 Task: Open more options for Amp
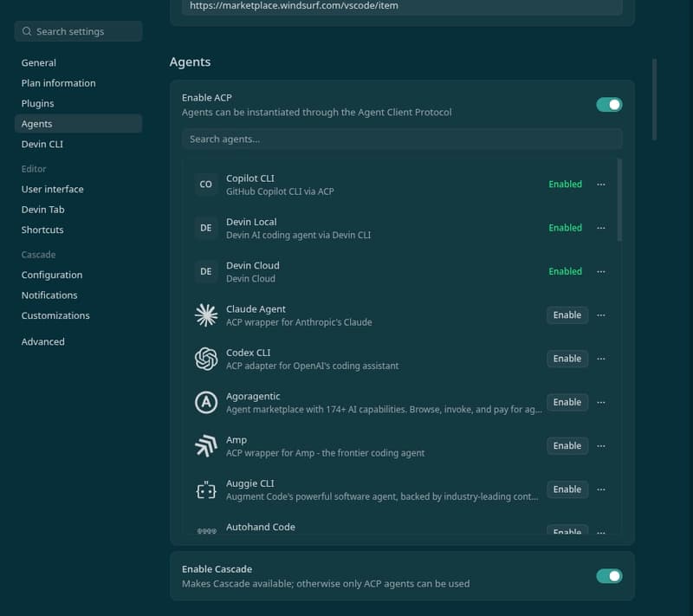[x=600, y=446]
